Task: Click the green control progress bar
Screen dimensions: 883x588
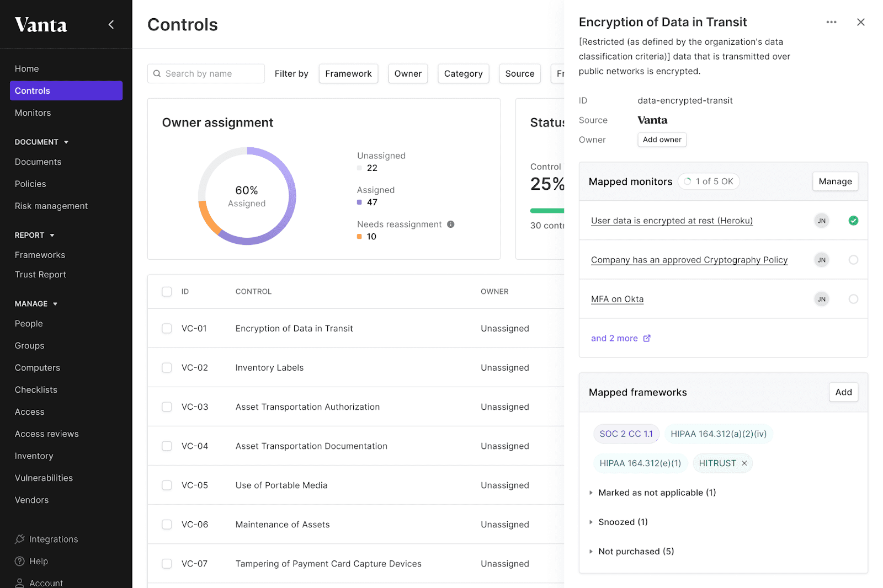Action: [547, 210]
